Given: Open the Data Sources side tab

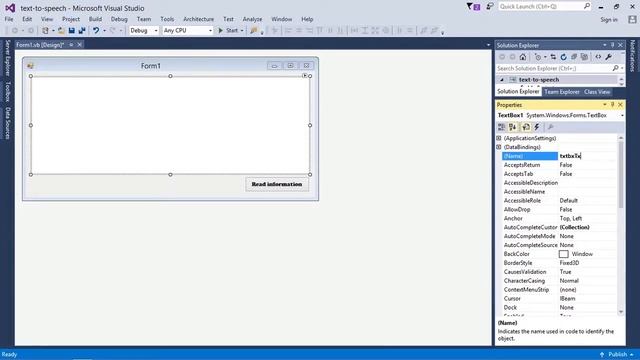Looking at the screenshot, I should (7, 123).
